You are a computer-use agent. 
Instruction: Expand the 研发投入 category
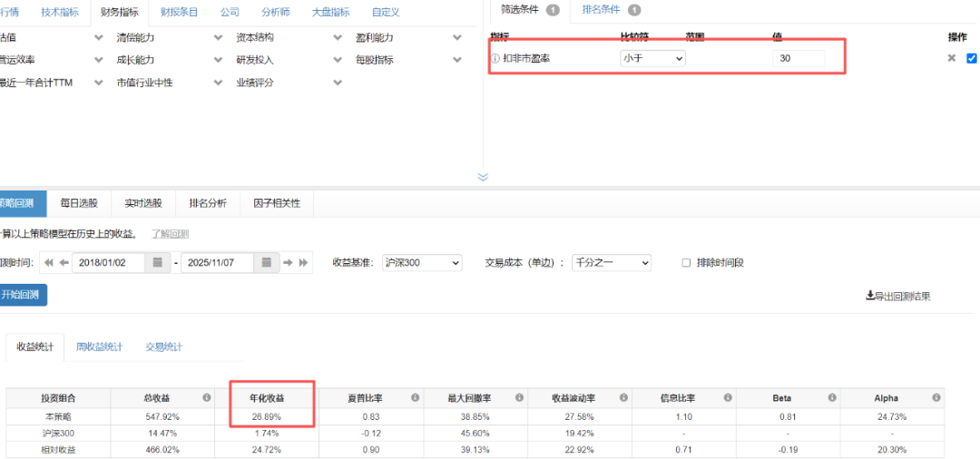[338, 61]
